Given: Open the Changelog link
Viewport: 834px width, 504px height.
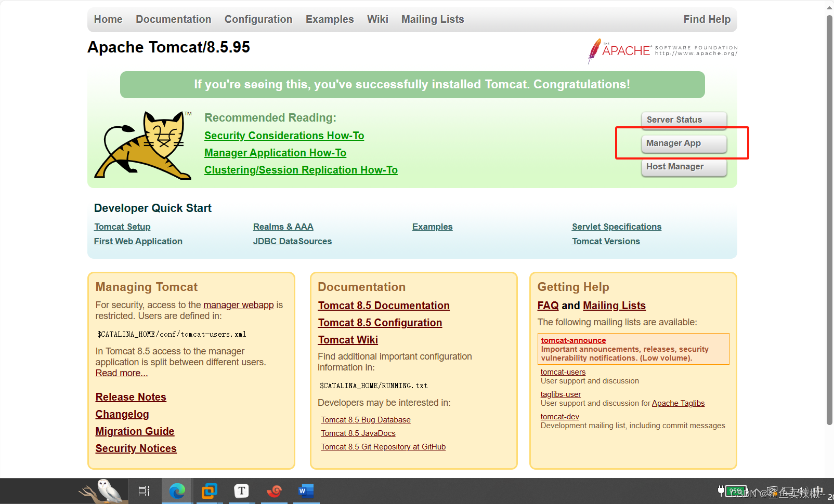Looking at the screenshot, I should tap(122, 414).
